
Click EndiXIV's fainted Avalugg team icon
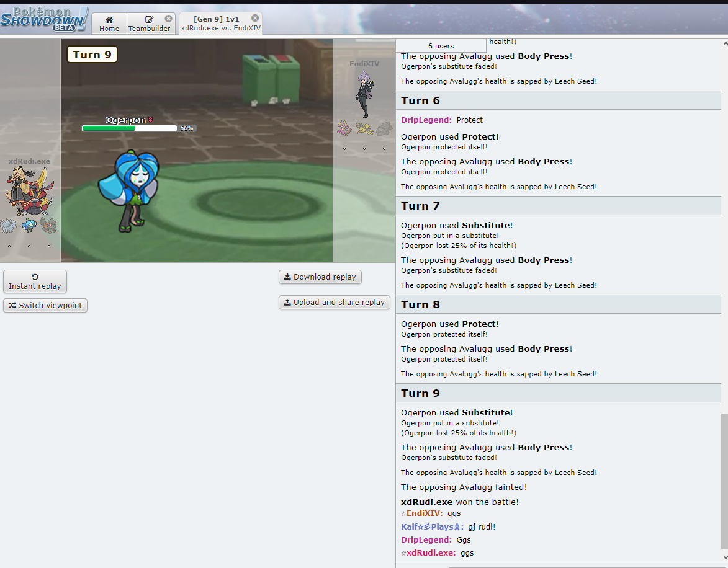click(x=384, y=128)
